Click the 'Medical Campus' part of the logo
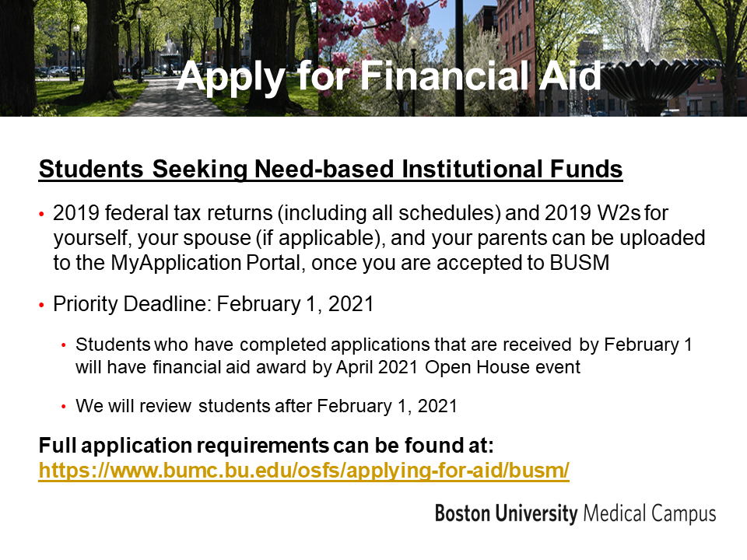The width and height of the screenshot is (747, 560). tap(650, 513)
